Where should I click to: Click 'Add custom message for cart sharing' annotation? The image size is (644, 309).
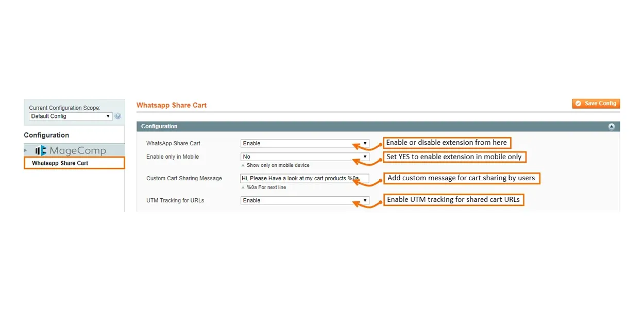pyautogui.click(x=461, y=178)
